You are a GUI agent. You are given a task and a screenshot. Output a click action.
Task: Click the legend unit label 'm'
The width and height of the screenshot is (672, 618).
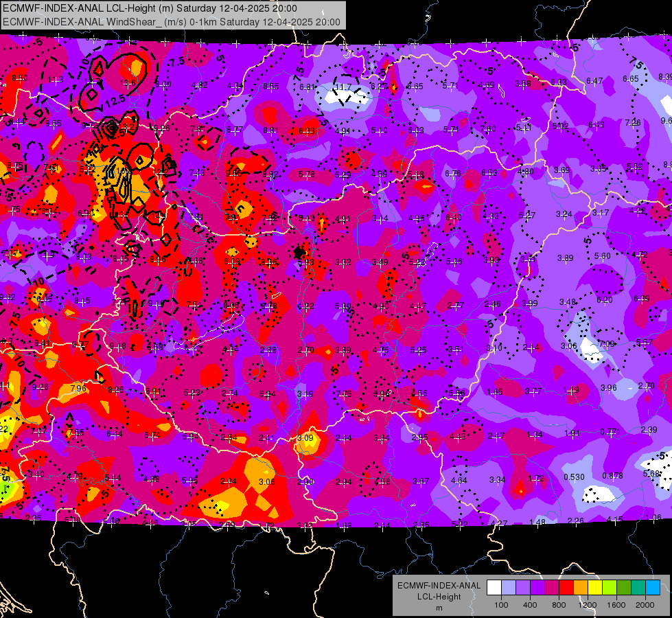pos(439,608)
